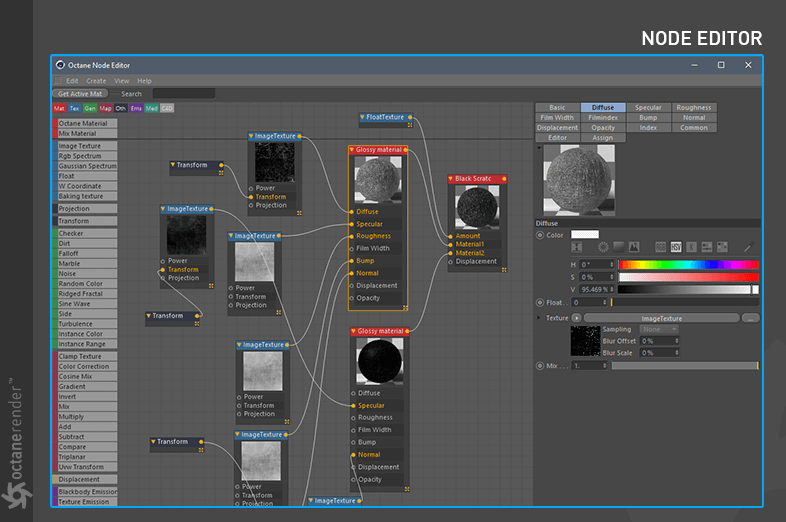
Task: Collapse the Black Scratc mix node
Action: (x=451, y=179)
